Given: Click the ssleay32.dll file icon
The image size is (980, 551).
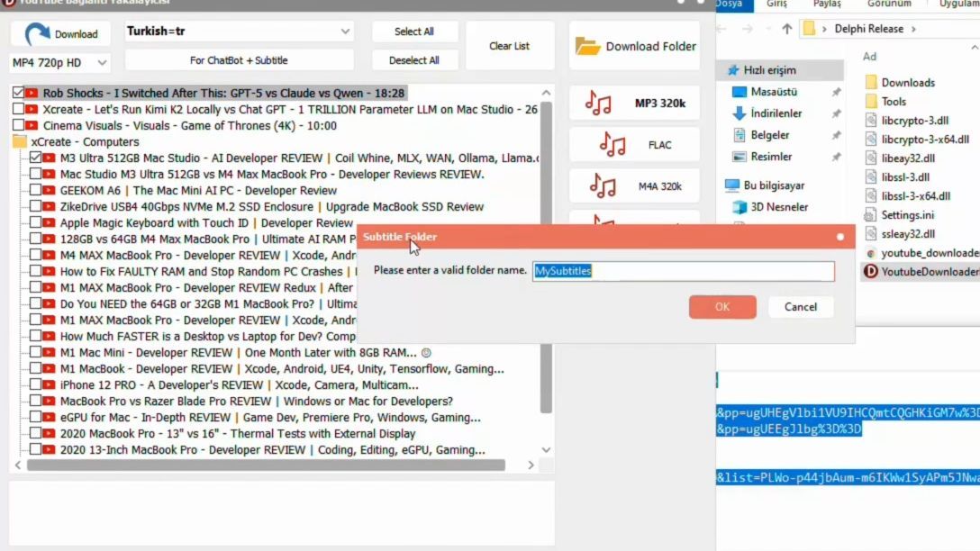Looking at the screenshot, I should click(871, 234).
